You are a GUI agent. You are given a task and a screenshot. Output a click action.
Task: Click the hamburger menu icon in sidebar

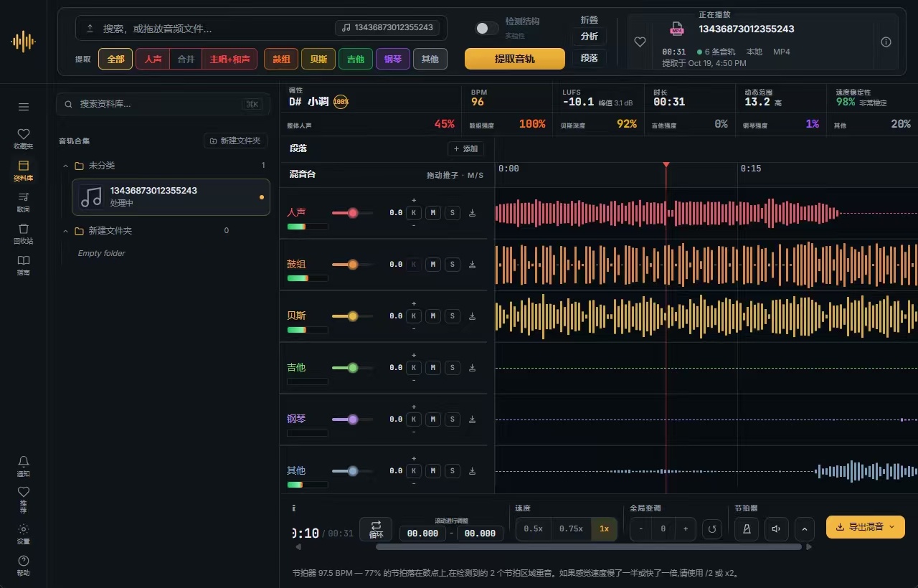[x=24, y=107]
